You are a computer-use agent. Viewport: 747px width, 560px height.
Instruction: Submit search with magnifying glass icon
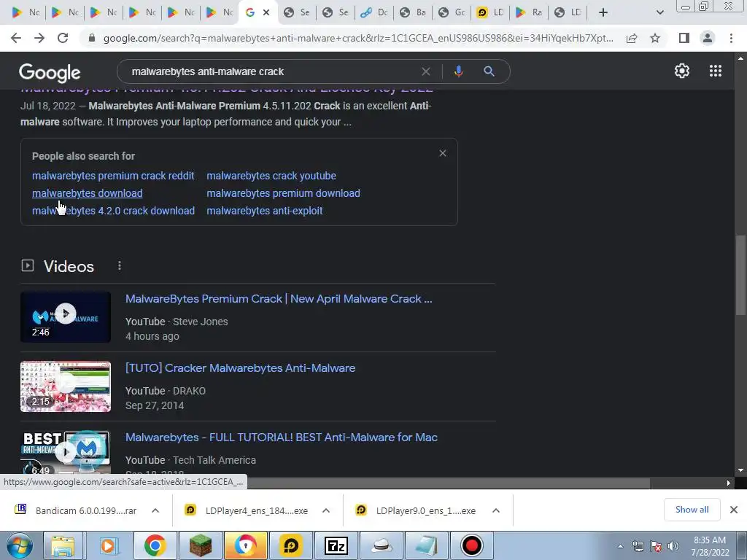coord(489,71)
